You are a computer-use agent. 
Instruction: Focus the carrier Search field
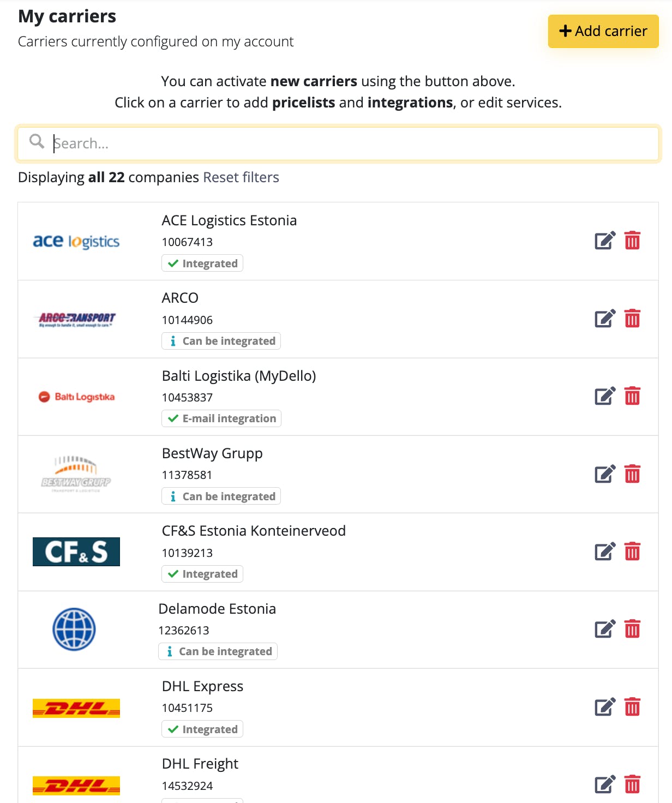(338, 143)
